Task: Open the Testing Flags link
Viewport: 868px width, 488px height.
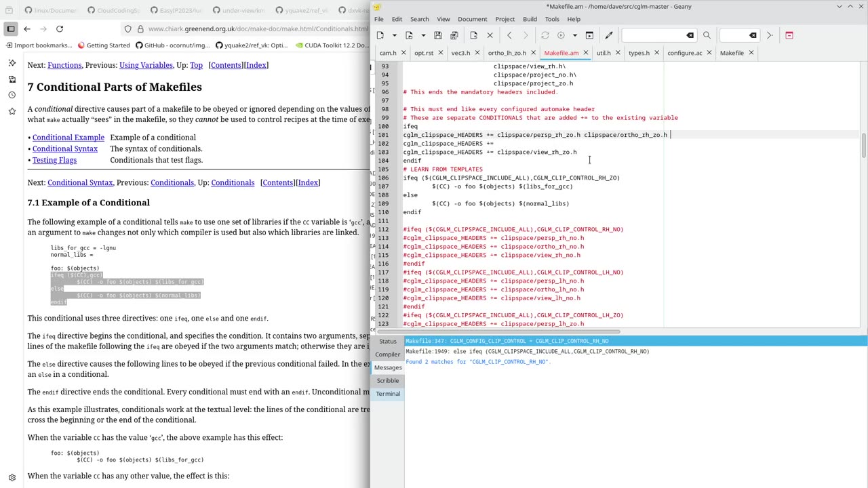Action: coord(54,160)
